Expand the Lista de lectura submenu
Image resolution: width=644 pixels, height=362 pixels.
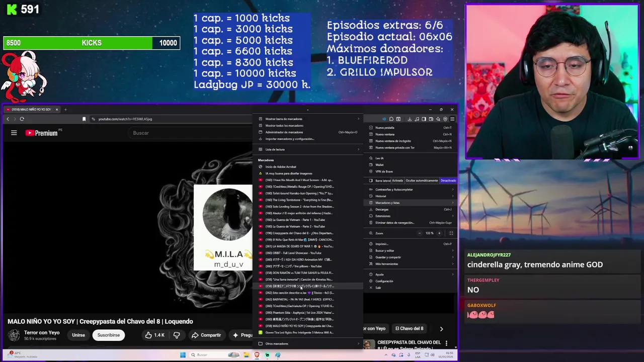(308, 149)
